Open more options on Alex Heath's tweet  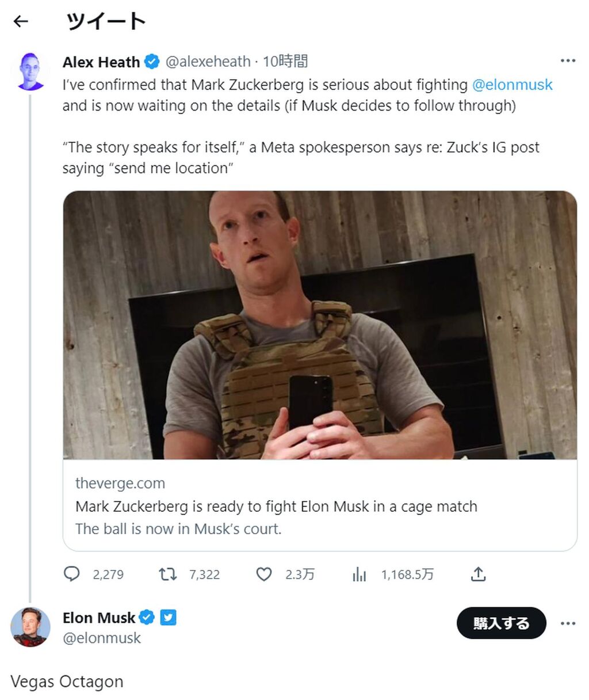click(568, 61)
